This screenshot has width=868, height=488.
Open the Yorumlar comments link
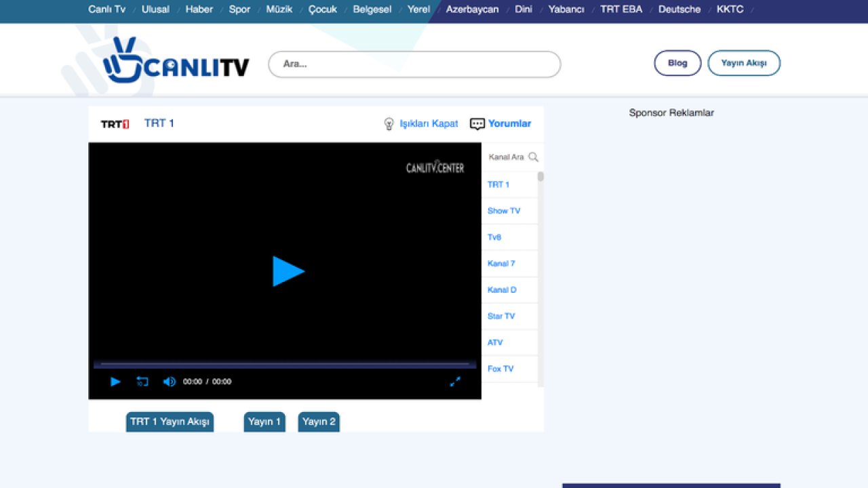[509, 123]
